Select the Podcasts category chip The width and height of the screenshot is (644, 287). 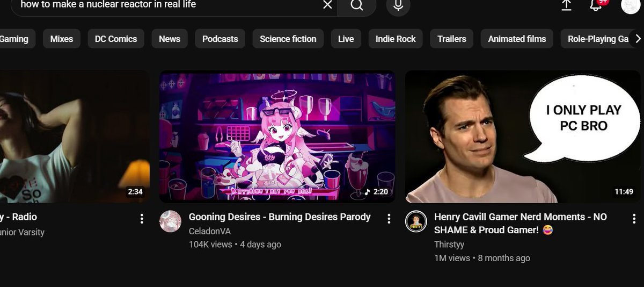click(220, 39)
